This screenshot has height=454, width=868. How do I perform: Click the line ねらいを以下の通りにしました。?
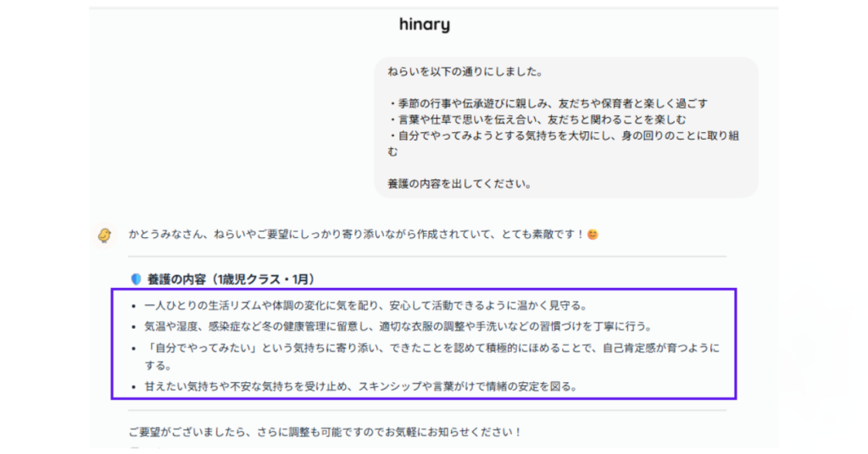pyautogui.click(x=465, y=71)
